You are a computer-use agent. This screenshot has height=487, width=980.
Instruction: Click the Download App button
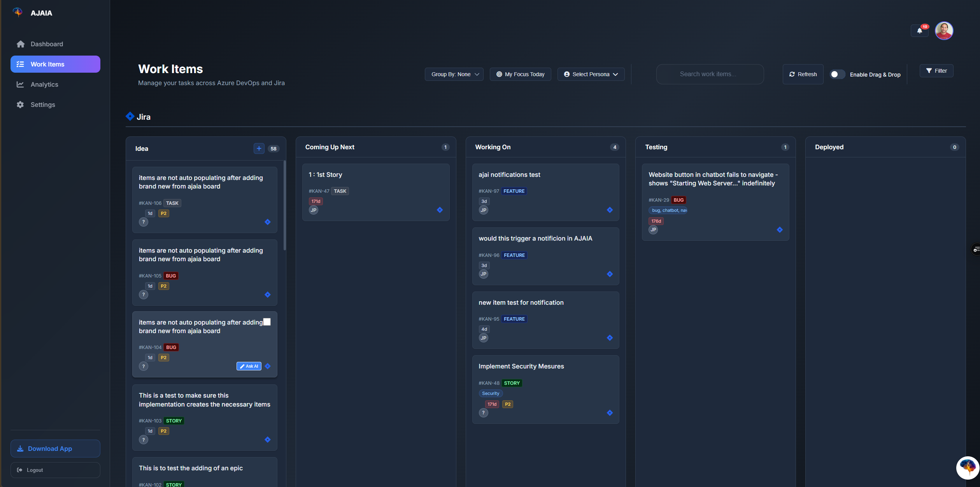[55, 449]
